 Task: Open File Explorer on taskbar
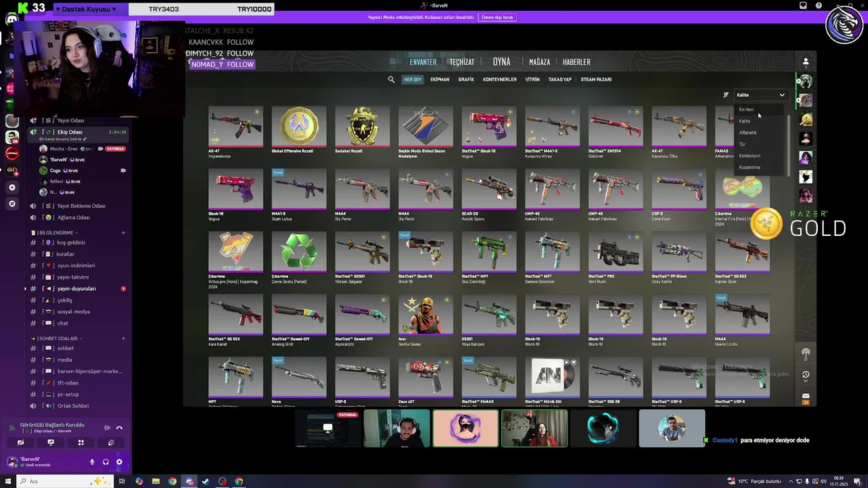coord(156,481)
